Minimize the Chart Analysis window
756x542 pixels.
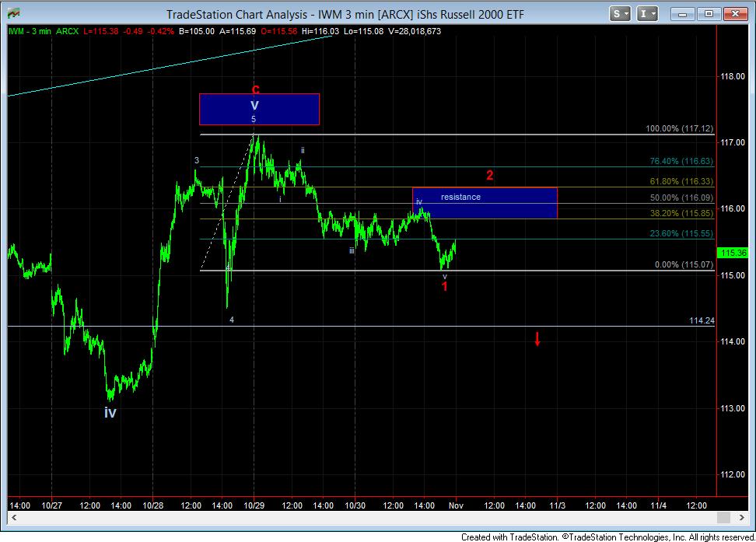click(682, 14)
